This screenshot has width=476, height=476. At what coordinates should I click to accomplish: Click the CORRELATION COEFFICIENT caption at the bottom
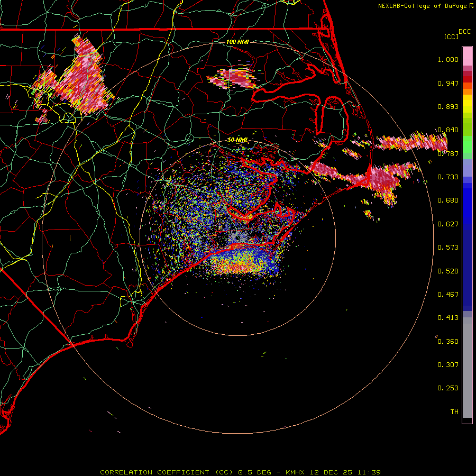pos(240,472)
